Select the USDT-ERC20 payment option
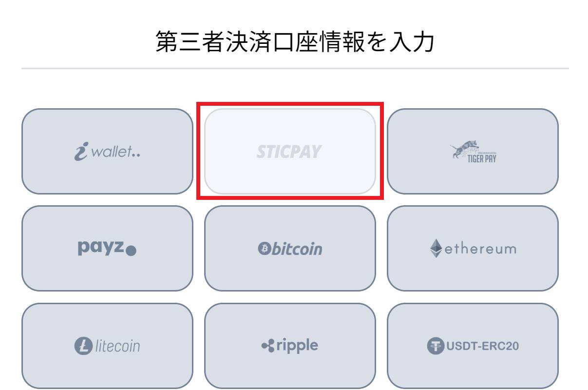588x390 pixels. coord(473,346)
